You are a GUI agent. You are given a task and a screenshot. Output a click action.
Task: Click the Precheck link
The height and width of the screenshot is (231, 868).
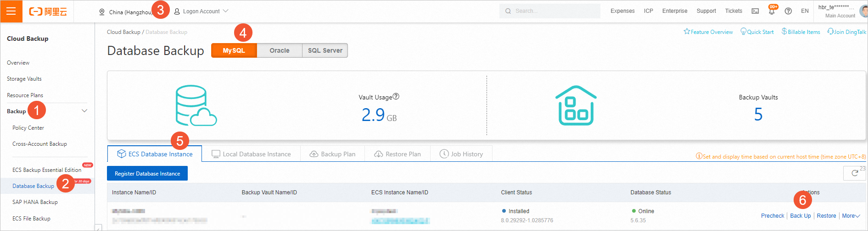click(x=773, y=216)
